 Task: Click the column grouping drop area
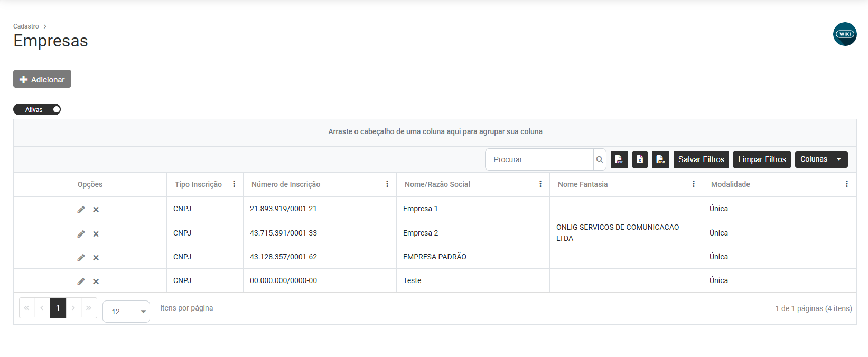coord(435,132)
